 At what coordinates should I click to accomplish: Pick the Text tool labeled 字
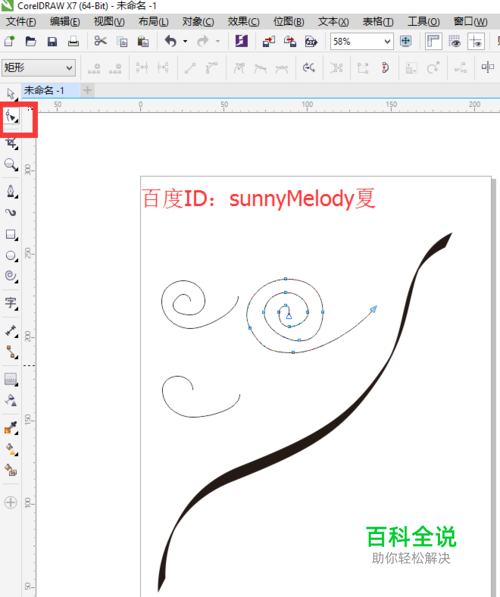pos(11,303)
